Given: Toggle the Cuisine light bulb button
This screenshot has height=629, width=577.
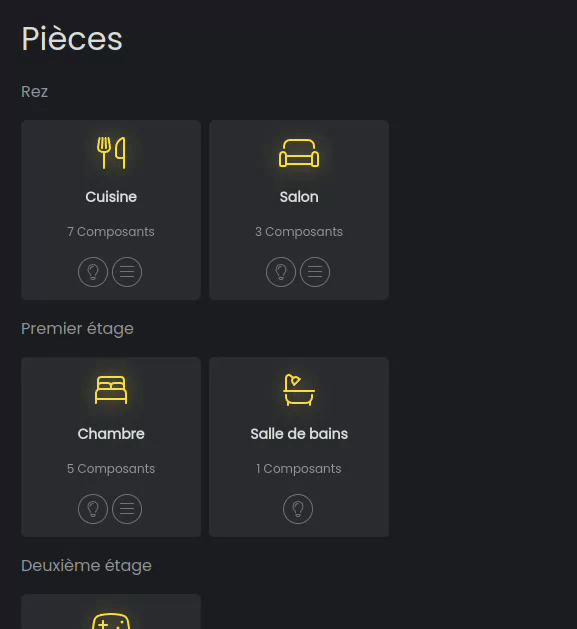Looking at the screenshot, I should click(93, 272).
